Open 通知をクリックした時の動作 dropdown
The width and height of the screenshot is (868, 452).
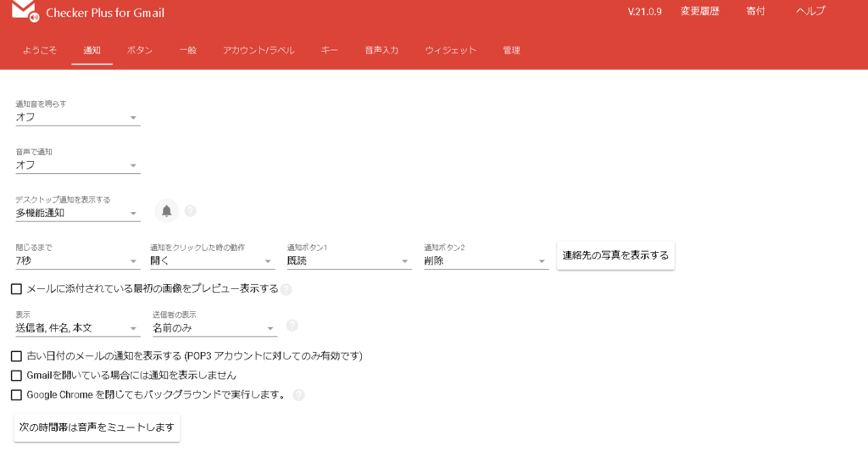click(x=212, y=261)
